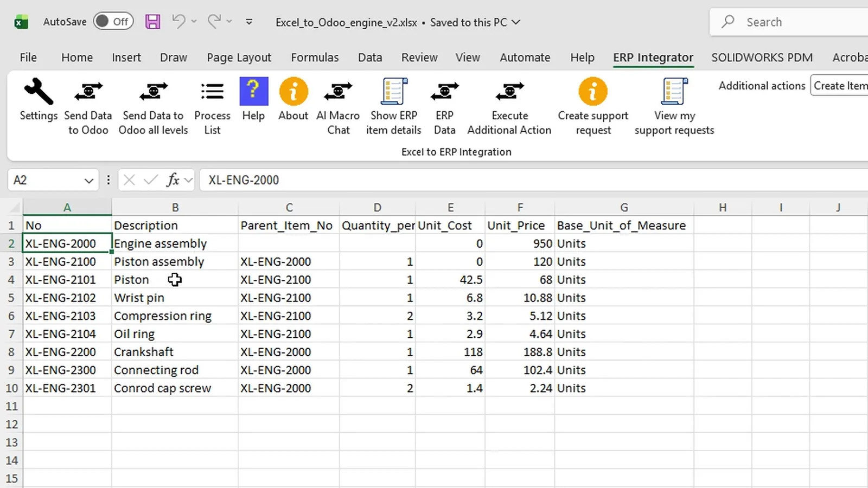Open the File tab

(x=28, y=57)
